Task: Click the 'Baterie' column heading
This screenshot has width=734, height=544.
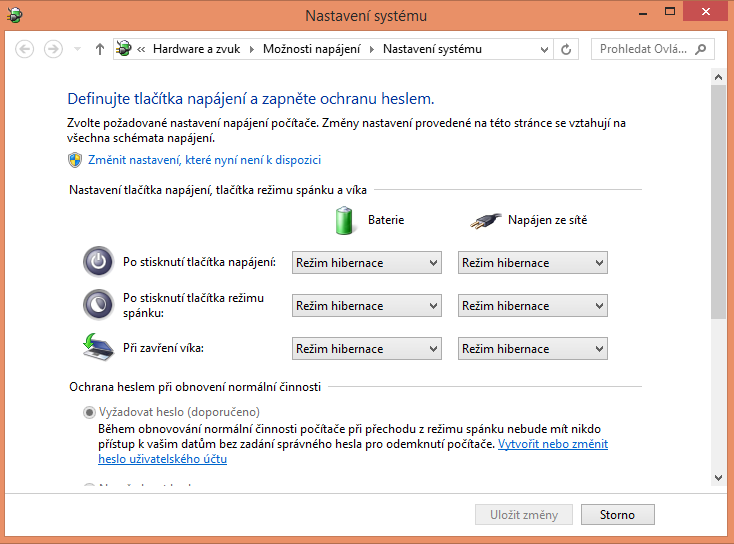Action: (386, 220)
